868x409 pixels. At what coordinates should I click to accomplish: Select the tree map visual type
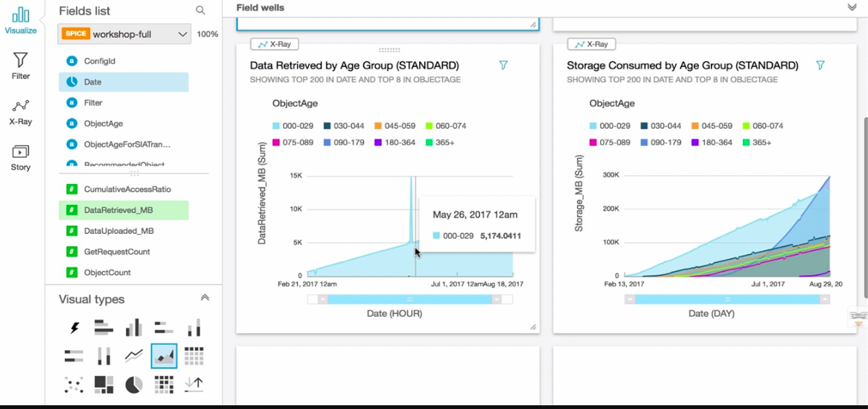click(x=104, y=384)
